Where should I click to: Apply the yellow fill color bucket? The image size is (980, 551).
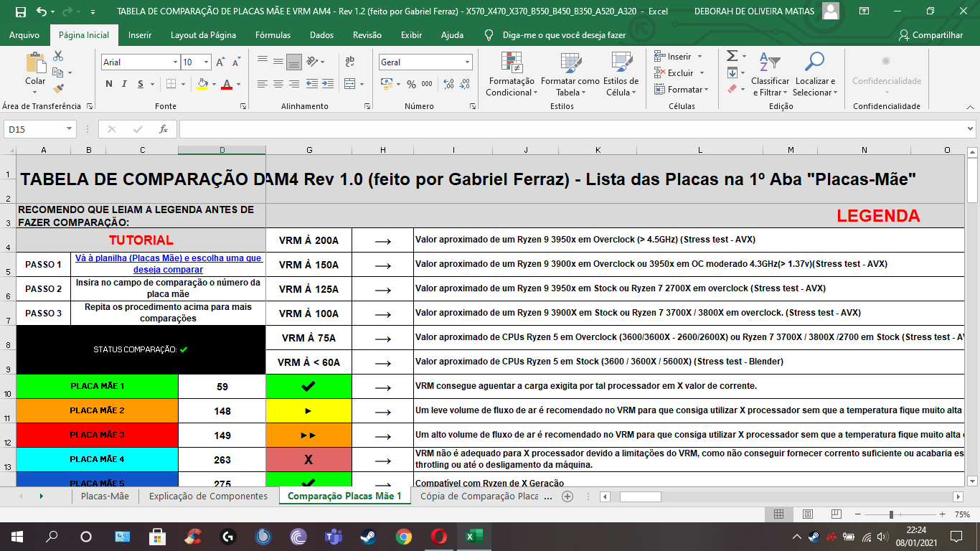(x=202, y=84)
